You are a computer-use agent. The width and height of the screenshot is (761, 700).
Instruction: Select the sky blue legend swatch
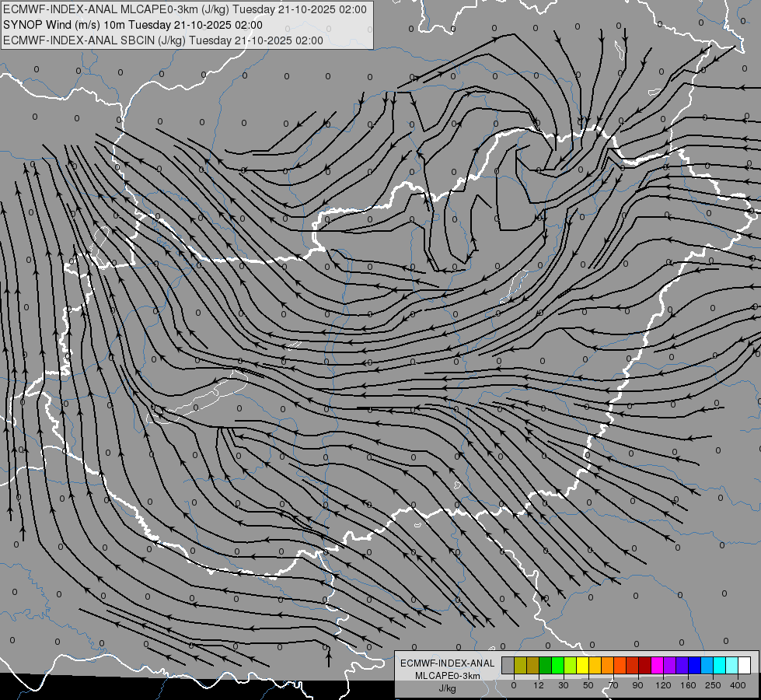(x=707, y=665)
